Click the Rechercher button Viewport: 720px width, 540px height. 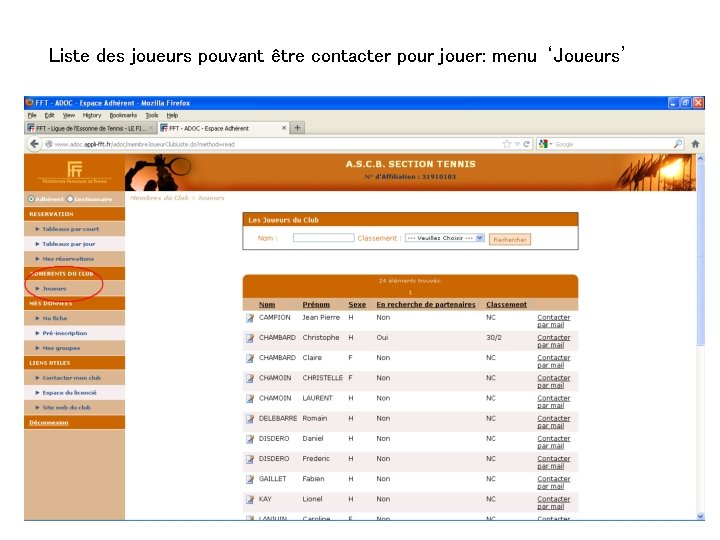tap(510, 239)
